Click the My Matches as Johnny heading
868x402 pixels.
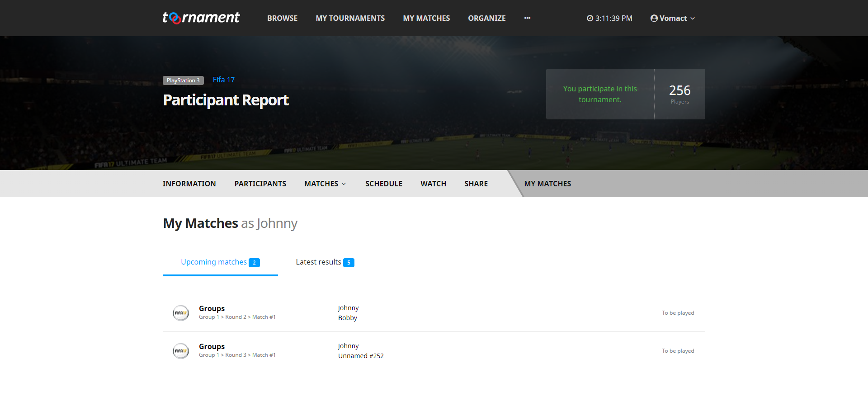coord(230,223)
